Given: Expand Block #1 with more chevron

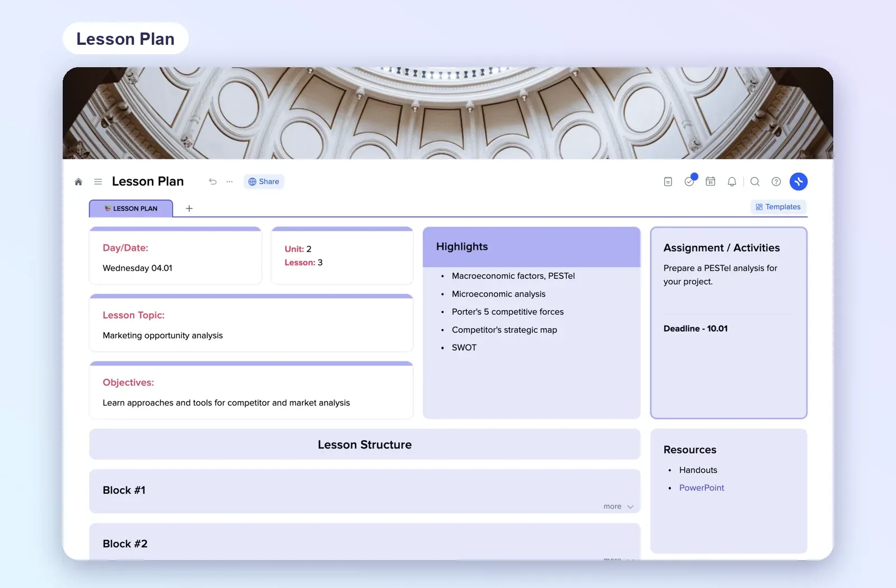Looking at the screenshot, I should pyautogui.click(x=619, y=506).
